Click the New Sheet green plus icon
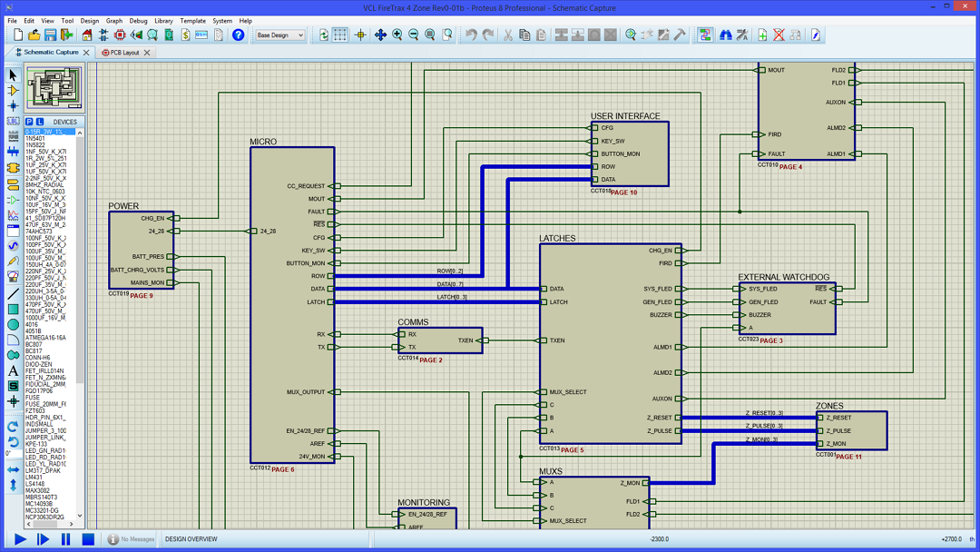This screenshot has height=552, width=980. tap(762, 35)
